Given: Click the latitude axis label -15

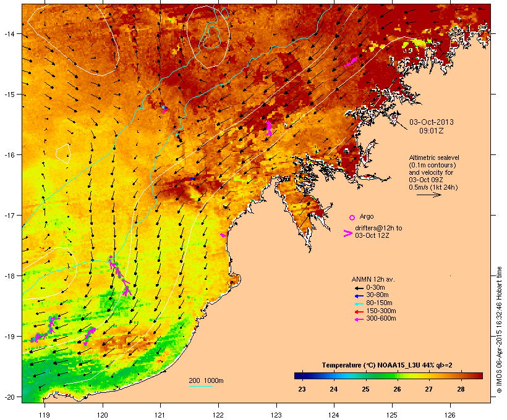Looking at the screenshot, I should 9,94.
